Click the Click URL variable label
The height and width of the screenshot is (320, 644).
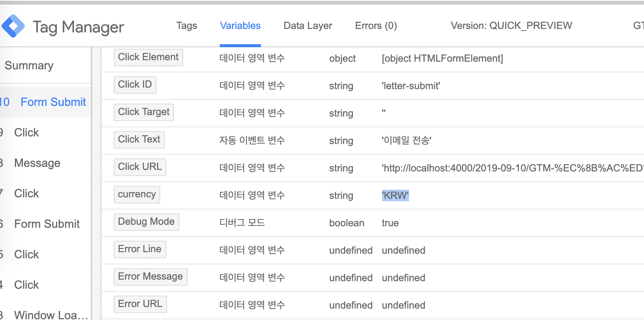140,167
